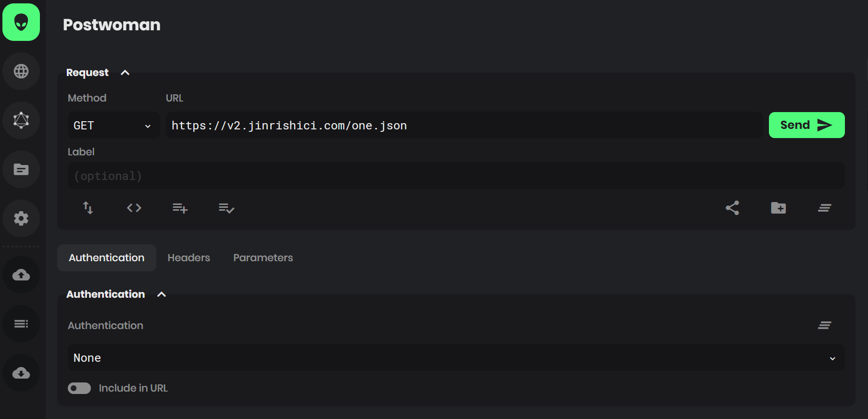
Task: Open the Authentication type dropdown showing None
Action: click(x=455, y=358)
